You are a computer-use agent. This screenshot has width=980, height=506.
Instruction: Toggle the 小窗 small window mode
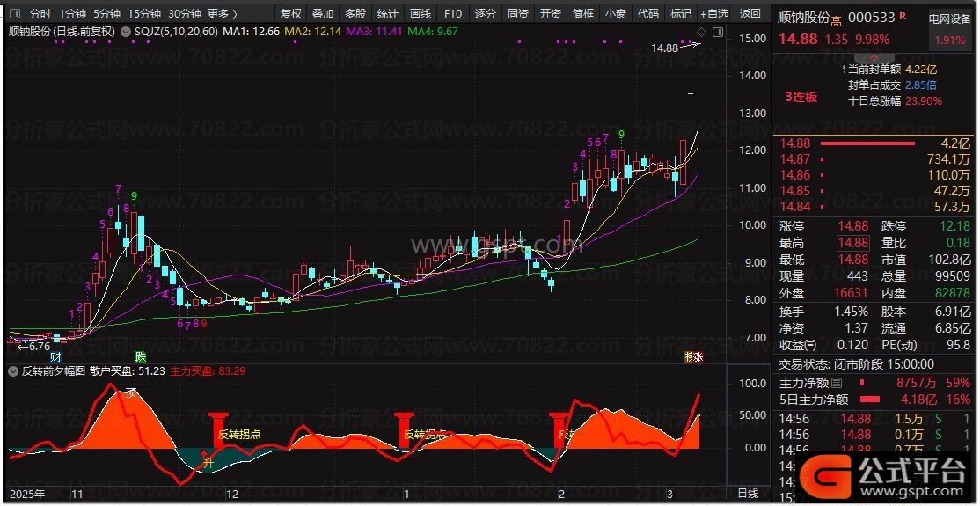615,14
